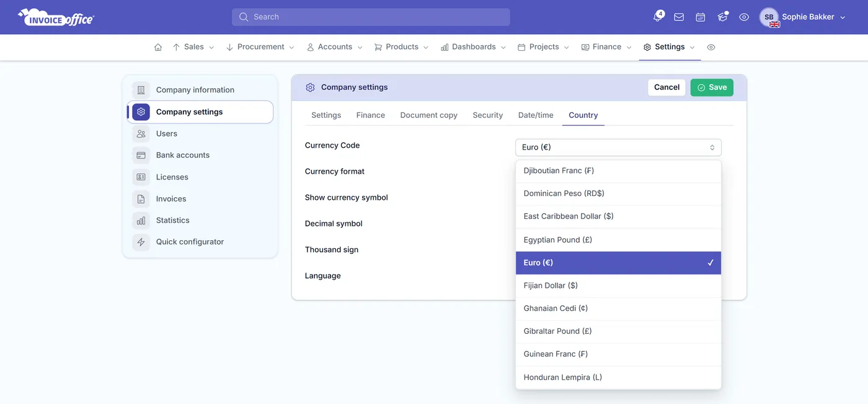
Task: Go to home via house icon
Action: click(158, 47)
